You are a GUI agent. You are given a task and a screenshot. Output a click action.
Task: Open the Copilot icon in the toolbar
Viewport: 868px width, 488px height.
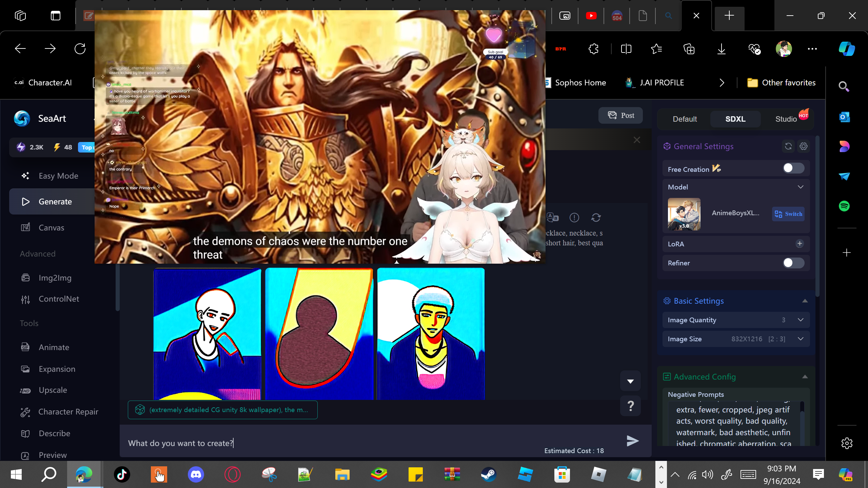pos(847,49)
